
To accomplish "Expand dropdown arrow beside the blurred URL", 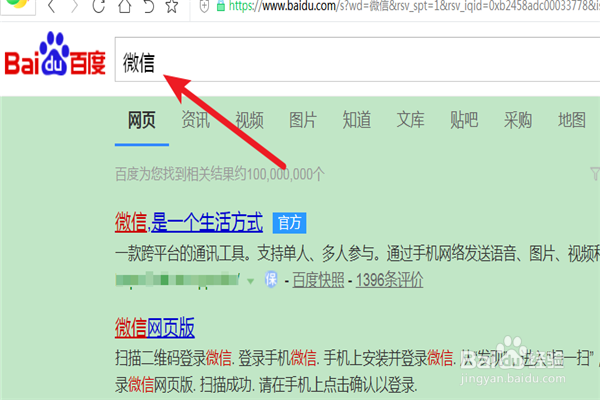I will [251, 281].
